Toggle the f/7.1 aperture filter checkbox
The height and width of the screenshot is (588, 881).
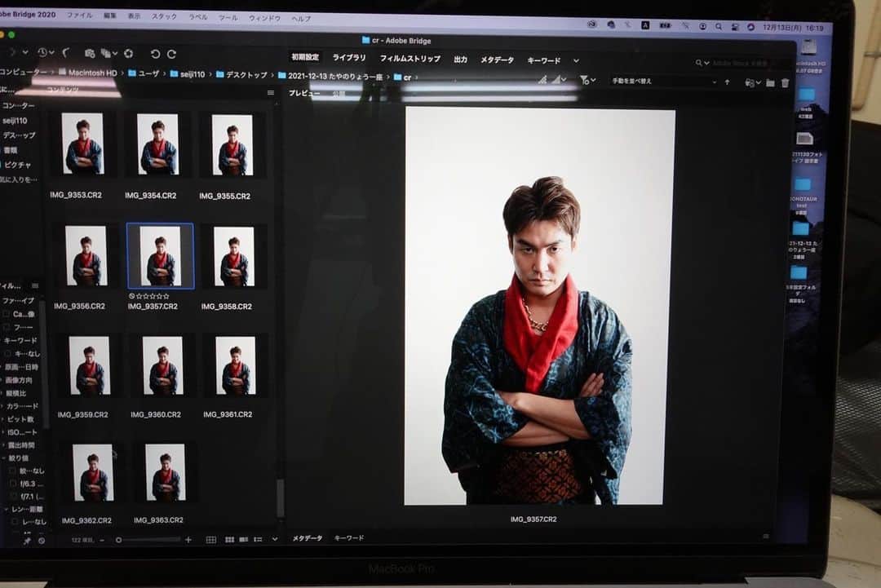[x=14, y=497]
